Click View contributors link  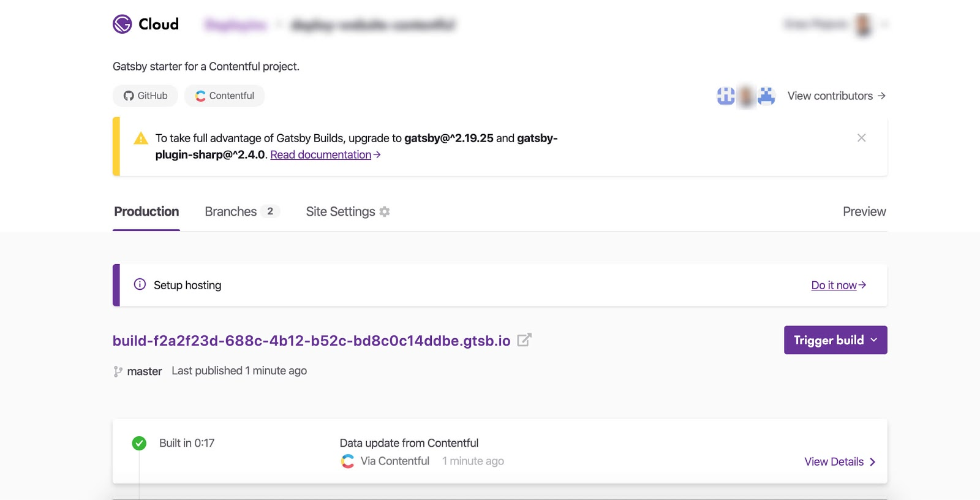pyautogui.click(x=837, y=96)
